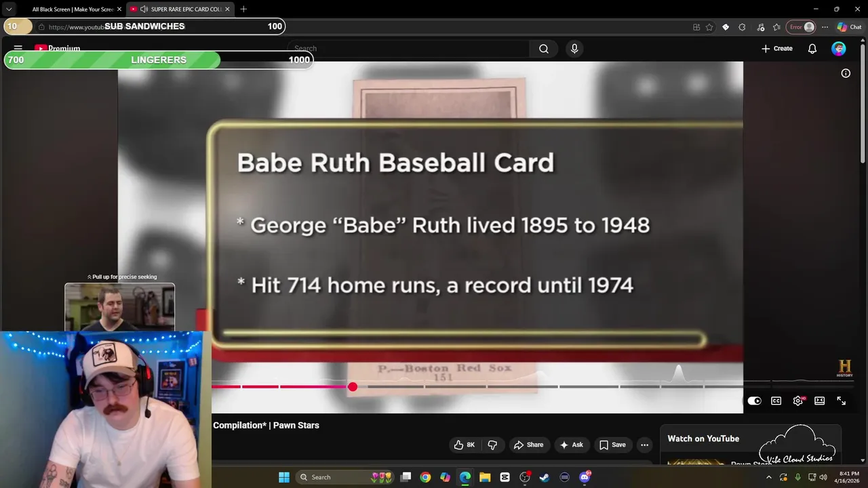Screen dimensions: 868x488
Task: Open File Explorer from taskbar
Action: 485,477
